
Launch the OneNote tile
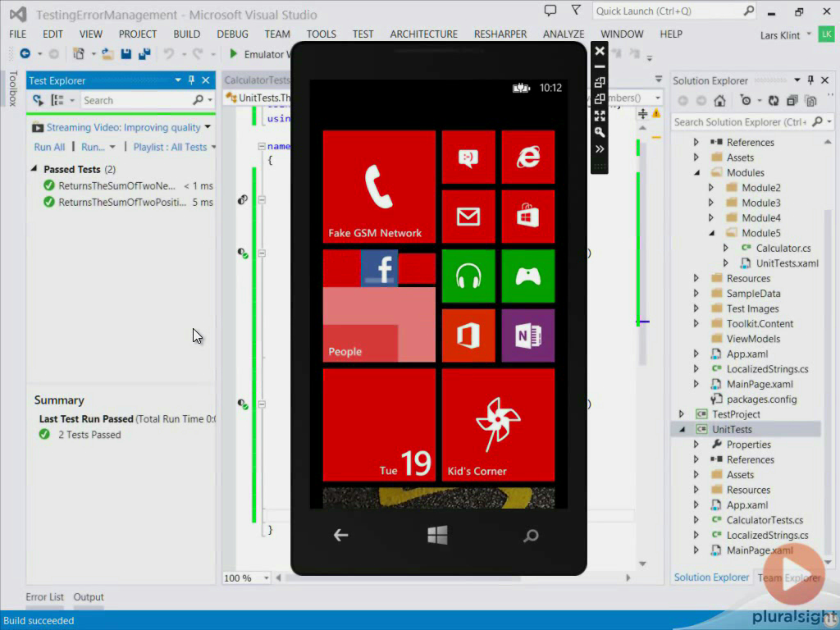point(527,336)
